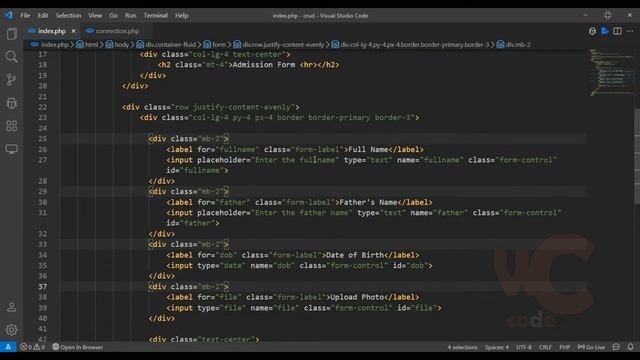Open the Source Control view

(11, 80)
